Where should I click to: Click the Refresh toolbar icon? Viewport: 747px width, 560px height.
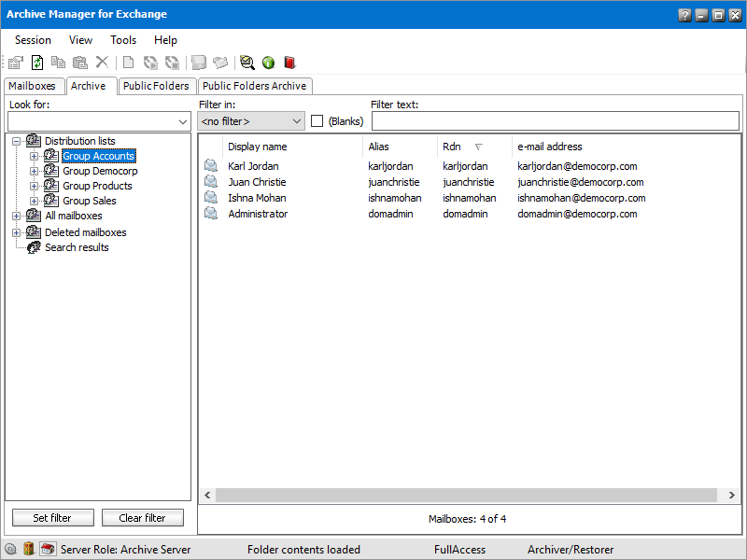[x=37, y=63]
